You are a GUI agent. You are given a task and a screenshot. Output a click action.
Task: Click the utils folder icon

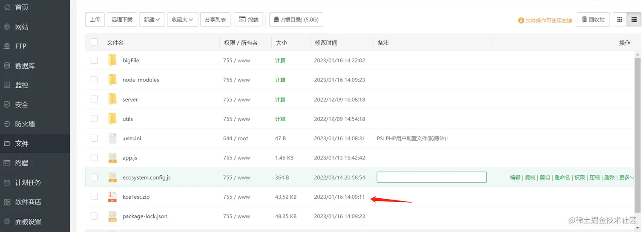click(x=112, y=119)
